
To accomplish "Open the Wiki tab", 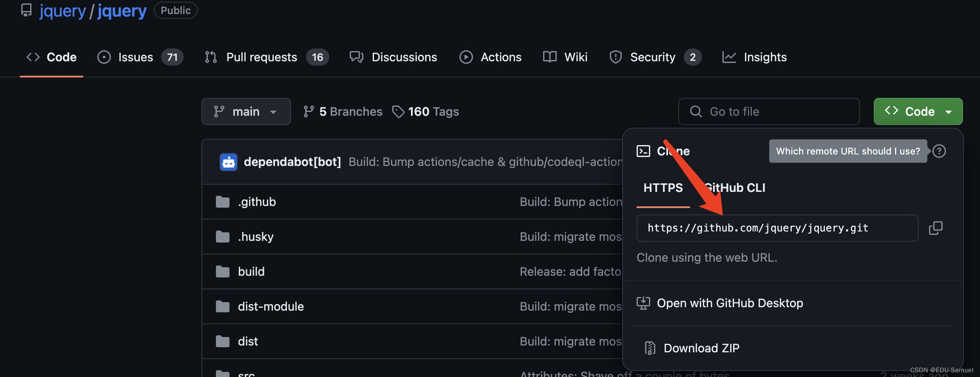I will [x=565, y=57].
